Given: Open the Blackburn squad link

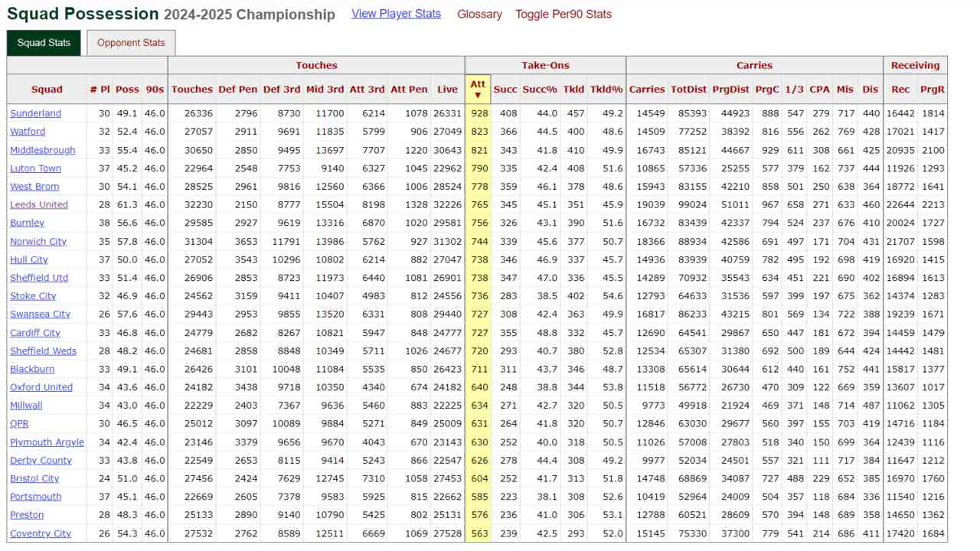Looking at the screenshot, I should pos(32,369).
